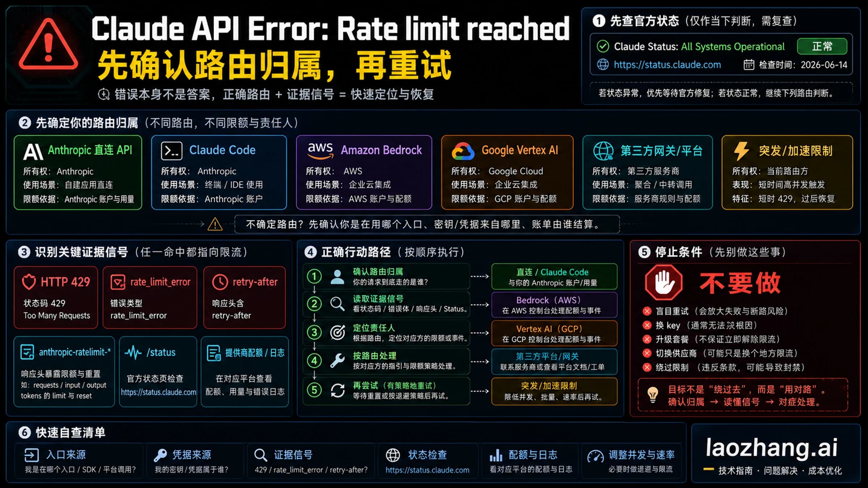Click the globe icon beside 状态检查

(x=393, y=455)
